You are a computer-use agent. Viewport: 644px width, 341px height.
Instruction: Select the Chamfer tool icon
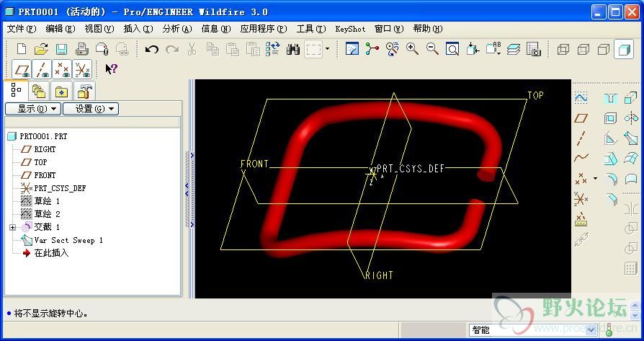click(x=611, y=199)
